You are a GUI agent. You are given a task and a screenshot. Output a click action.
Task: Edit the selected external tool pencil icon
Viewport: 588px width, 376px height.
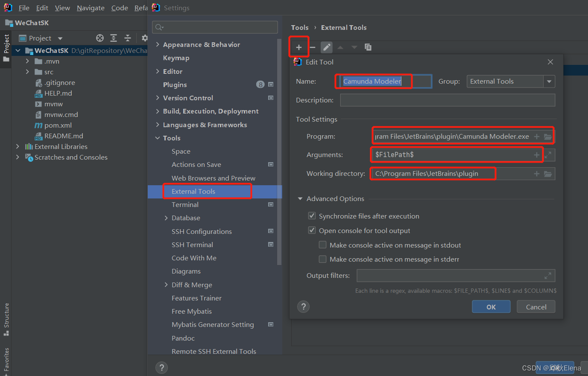[327, 47]
